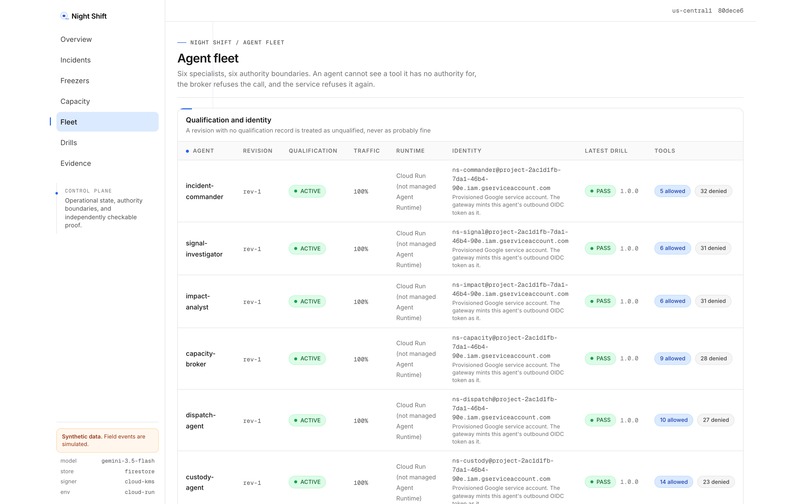Screen dimensions: 806x504
Task: Open signal-investigator's 6 allowed pill
Action: click(672, 248)
